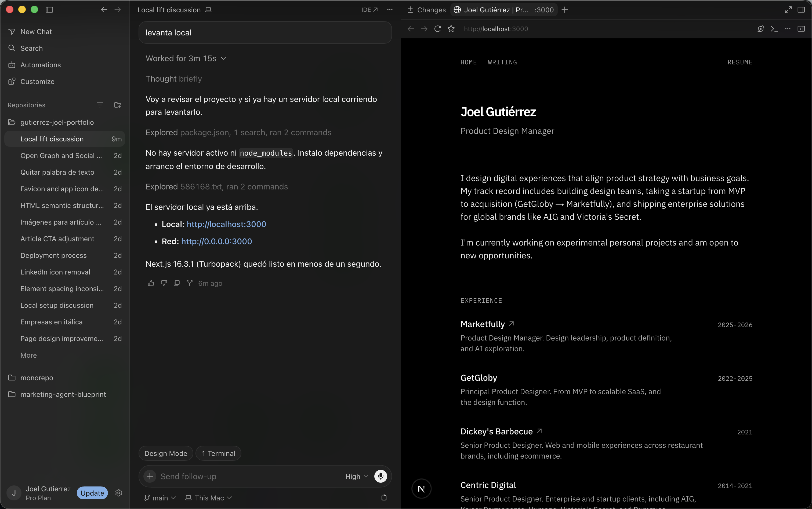
Task: Expand the preview panel to fullscreen
Action: pos(788,10)
